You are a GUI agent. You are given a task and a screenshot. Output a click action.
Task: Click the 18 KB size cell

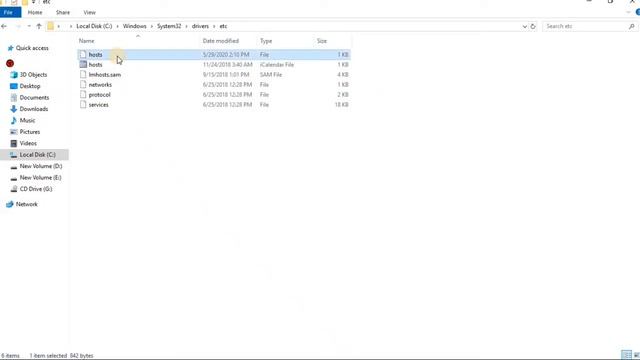[342, 104]
